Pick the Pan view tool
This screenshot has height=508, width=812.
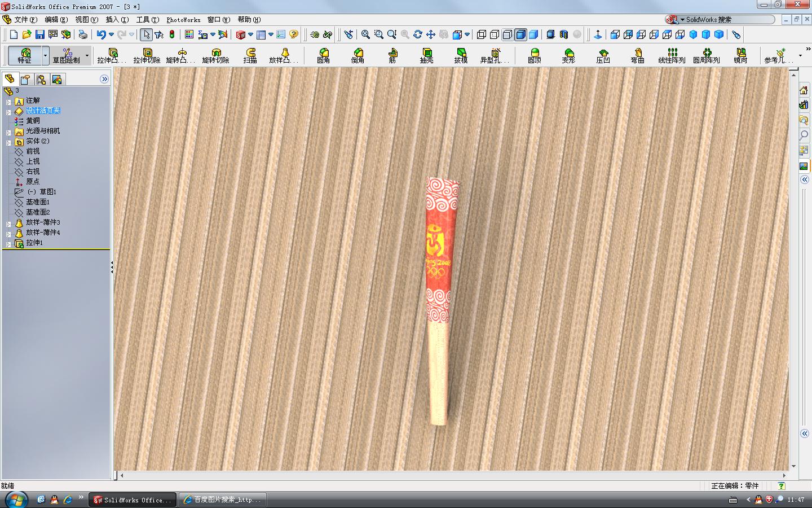(x=431, y=34)
